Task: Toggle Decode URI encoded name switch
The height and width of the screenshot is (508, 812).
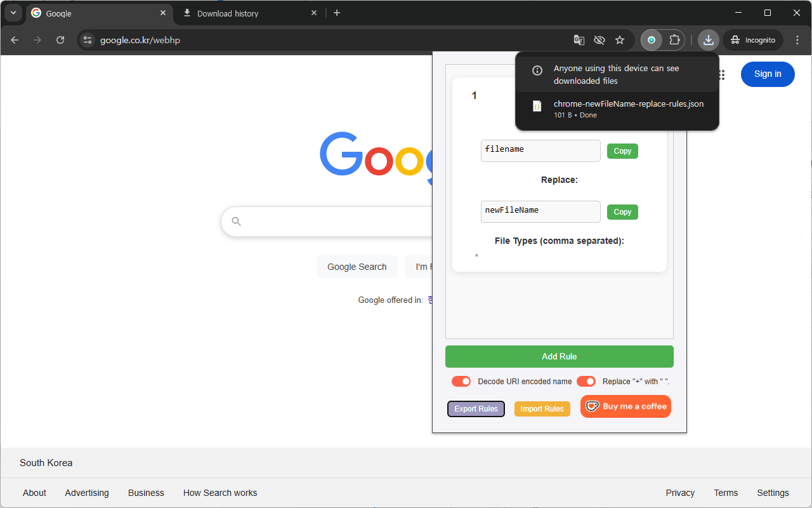Action: click(461, 381)
